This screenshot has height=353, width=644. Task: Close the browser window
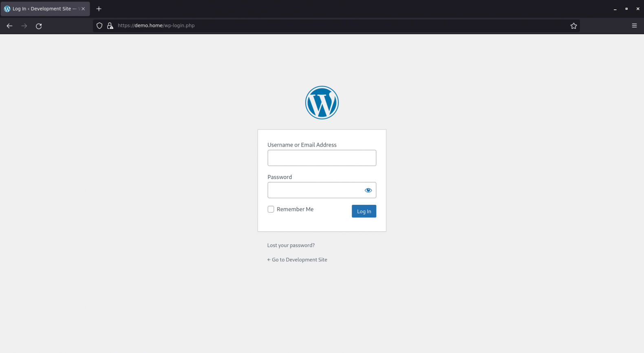click(x=638, y=9)
